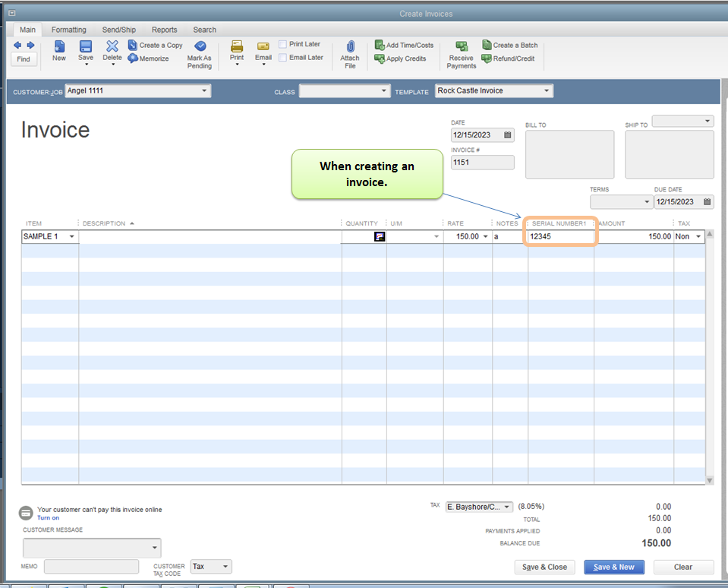Open the Customer Message dropdown

155,548
